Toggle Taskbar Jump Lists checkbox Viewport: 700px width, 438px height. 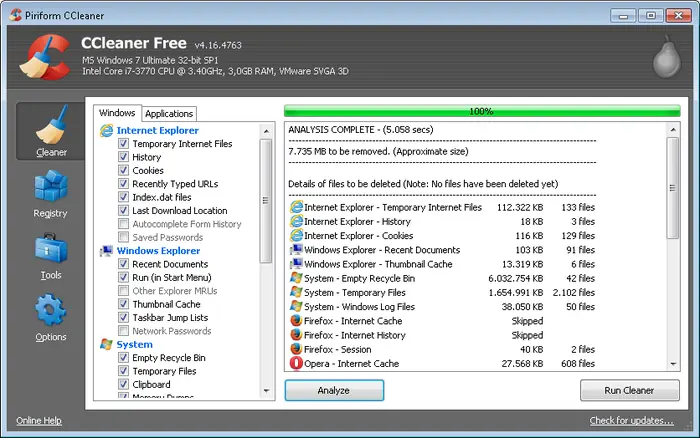[124, 317]
